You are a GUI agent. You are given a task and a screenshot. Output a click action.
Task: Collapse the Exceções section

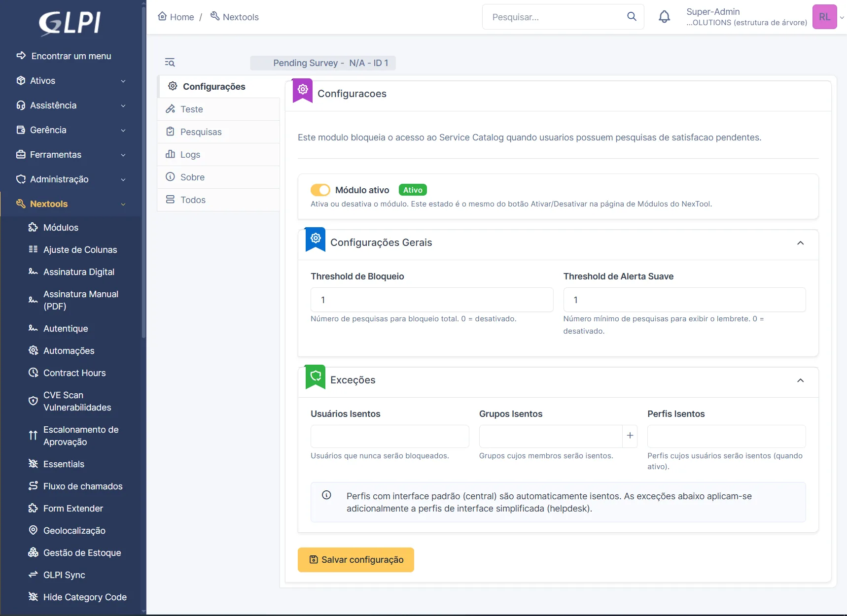point(800,380)
